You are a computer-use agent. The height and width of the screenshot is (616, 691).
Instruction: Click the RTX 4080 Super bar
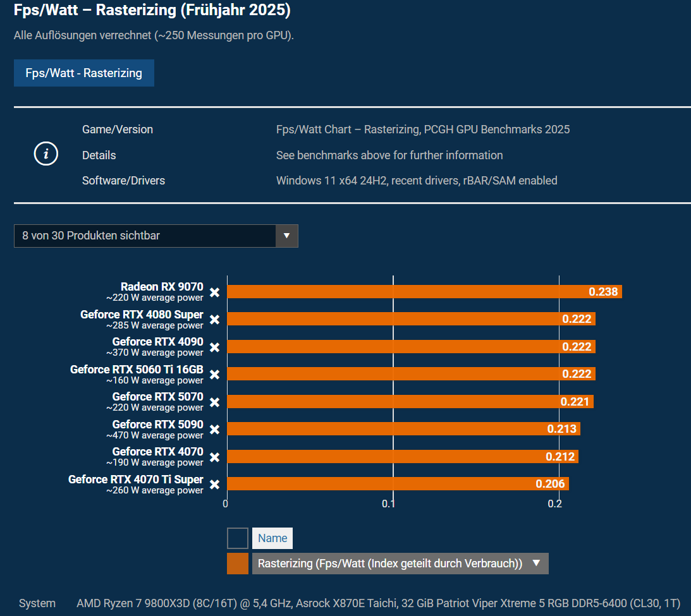point(411,319)
